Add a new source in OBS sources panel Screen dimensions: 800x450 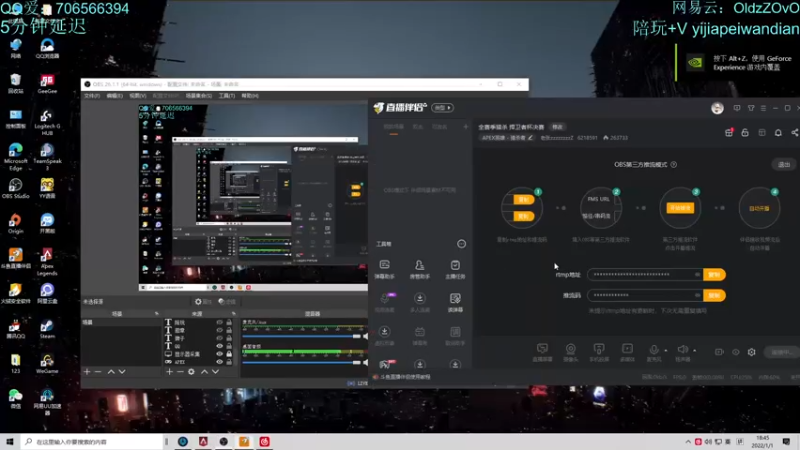point(169,372)
